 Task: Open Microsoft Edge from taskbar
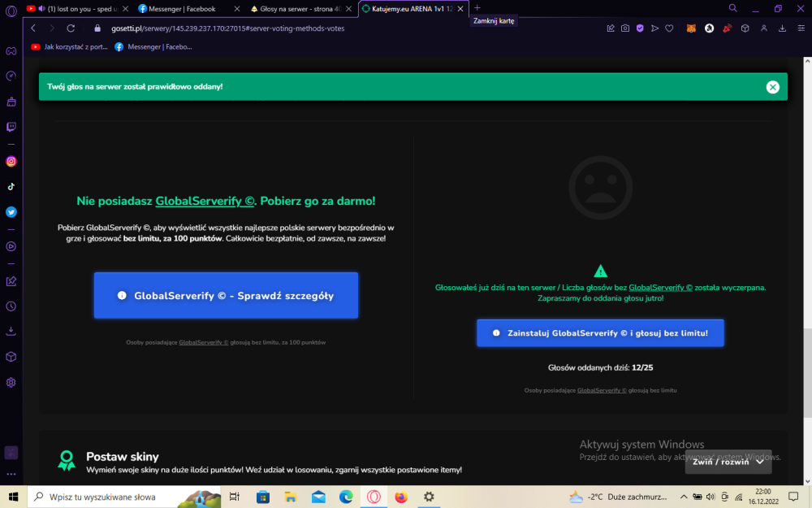(346, 497)
